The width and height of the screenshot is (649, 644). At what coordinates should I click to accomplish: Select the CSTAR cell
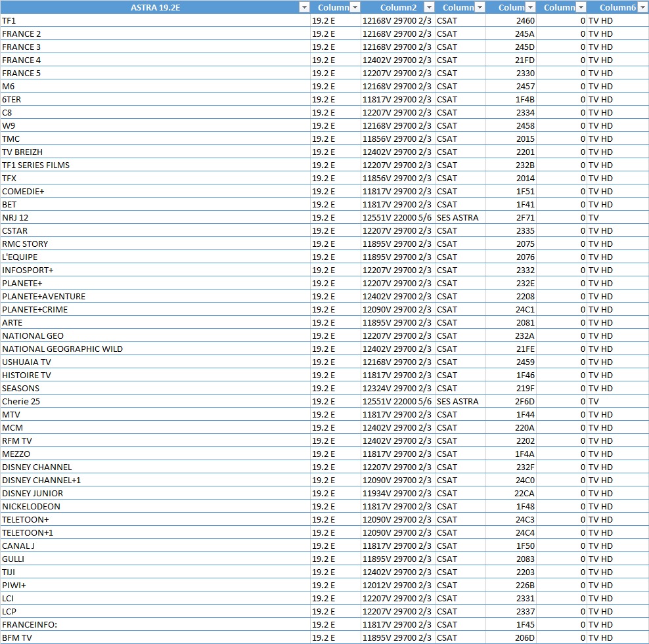155,231
